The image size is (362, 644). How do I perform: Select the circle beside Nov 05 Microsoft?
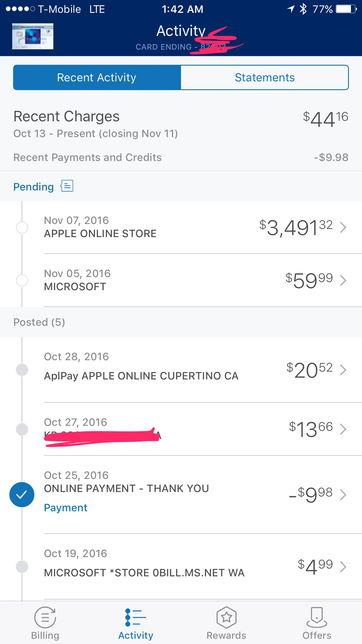point(22,280)
